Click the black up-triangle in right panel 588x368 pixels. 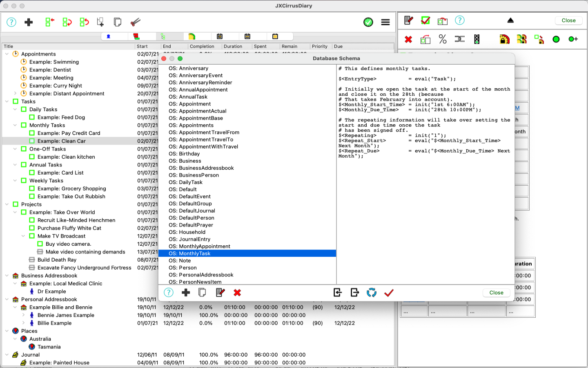[510, 20]
